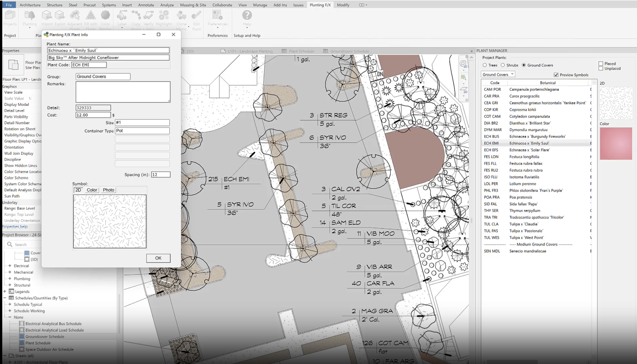Open the Properties help link
Image resolution: width=637 pixels, height=364 pixels.
click(x=15, y=227)
